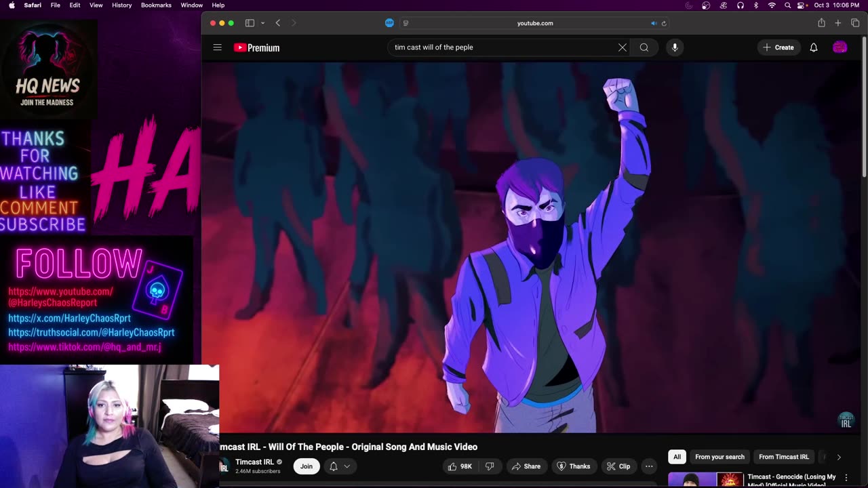Clear the YouTube search query
This screenshot has height=488, width=868.
coord(622,47)
